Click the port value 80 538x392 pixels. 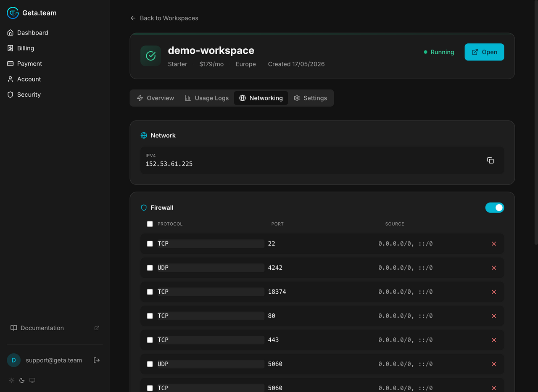(x=272, y=316)
